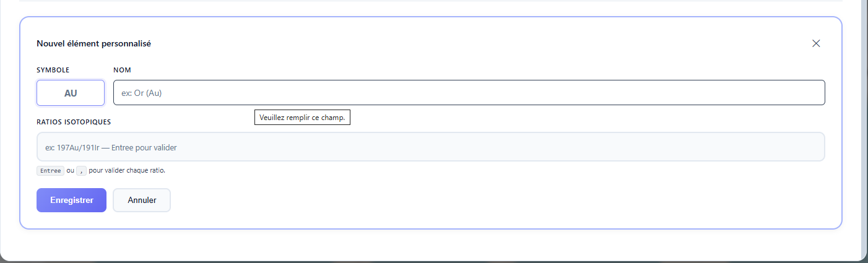Click the bold AU symbol text
The height and width of the screenshot is (263, 868).
(x=71, y=93)
